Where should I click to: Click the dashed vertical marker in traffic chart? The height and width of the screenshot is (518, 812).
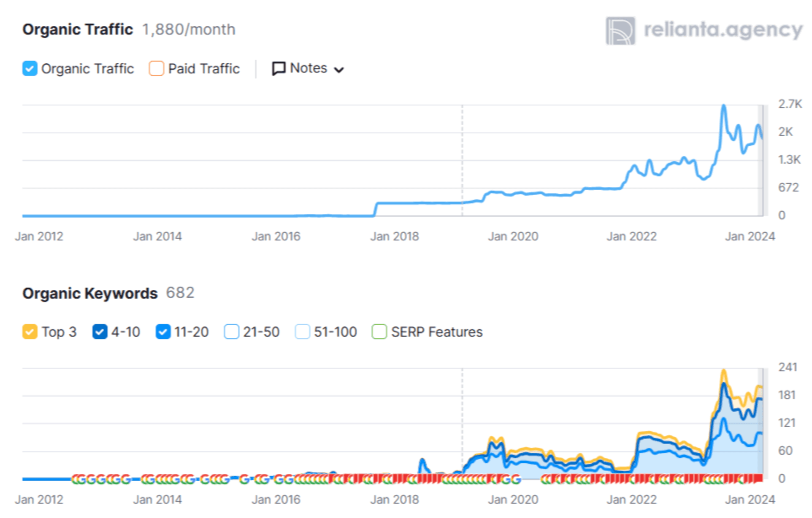(462, 160)
